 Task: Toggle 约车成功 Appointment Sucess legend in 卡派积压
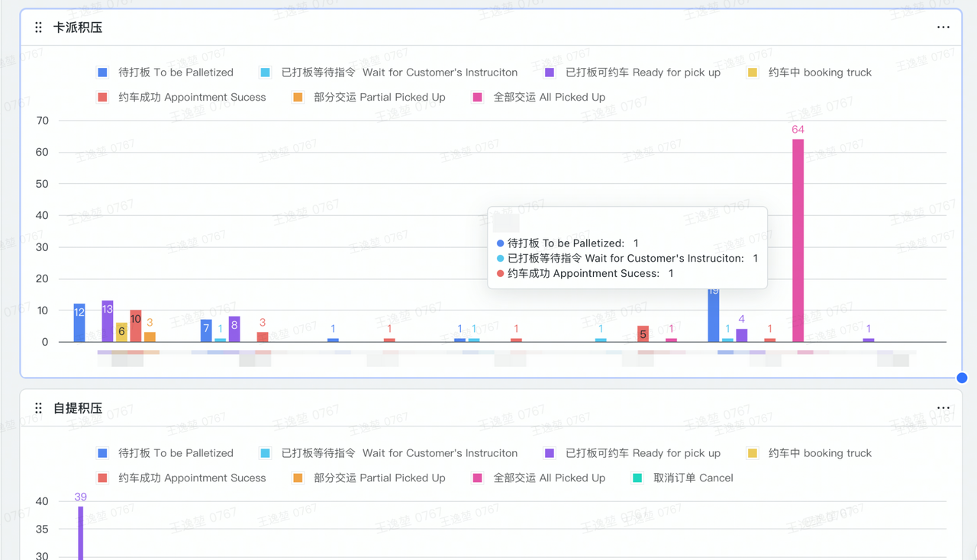tap(182, 97)
